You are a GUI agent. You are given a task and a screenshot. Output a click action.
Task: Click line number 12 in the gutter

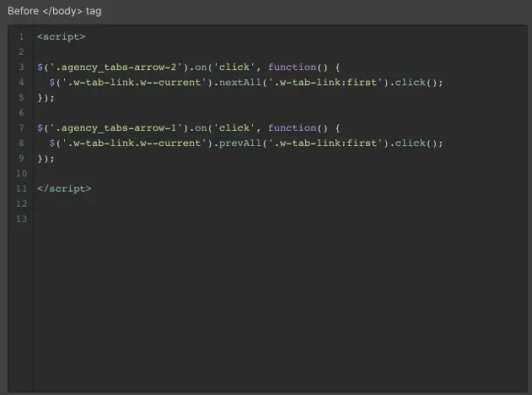click(21, 203)
